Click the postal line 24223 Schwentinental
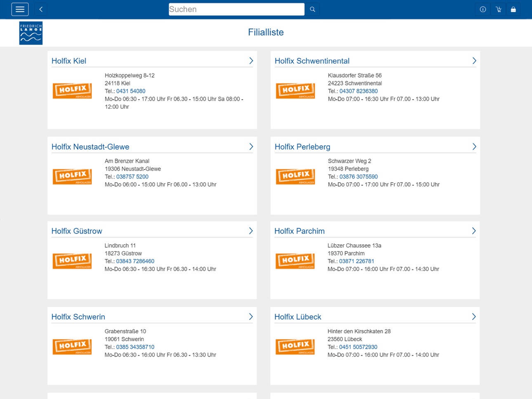 [355, 83]
